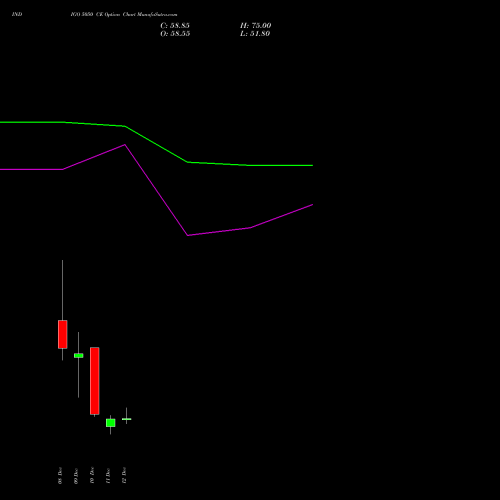
Task: Select the 11 Dec green candlestick
Action: (111, 423)
